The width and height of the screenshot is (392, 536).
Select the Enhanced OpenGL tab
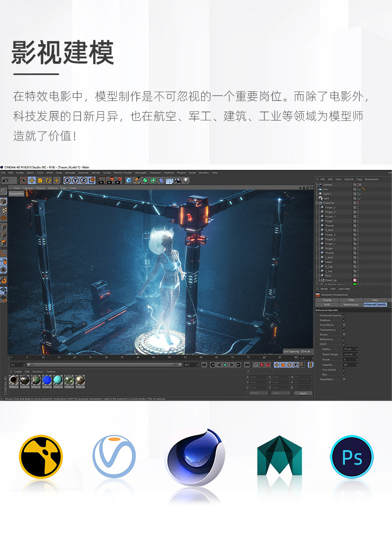(x=375, y=304)
